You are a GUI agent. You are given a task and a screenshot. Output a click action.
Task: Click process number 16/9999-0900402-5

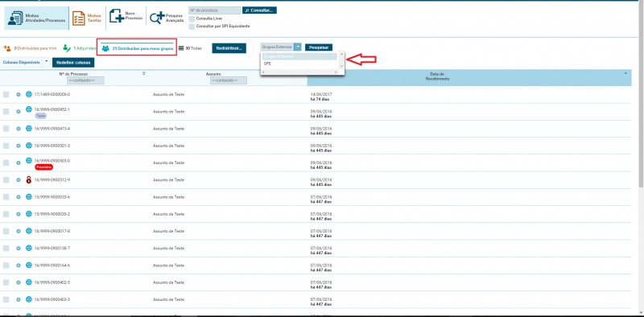(52, 282)
